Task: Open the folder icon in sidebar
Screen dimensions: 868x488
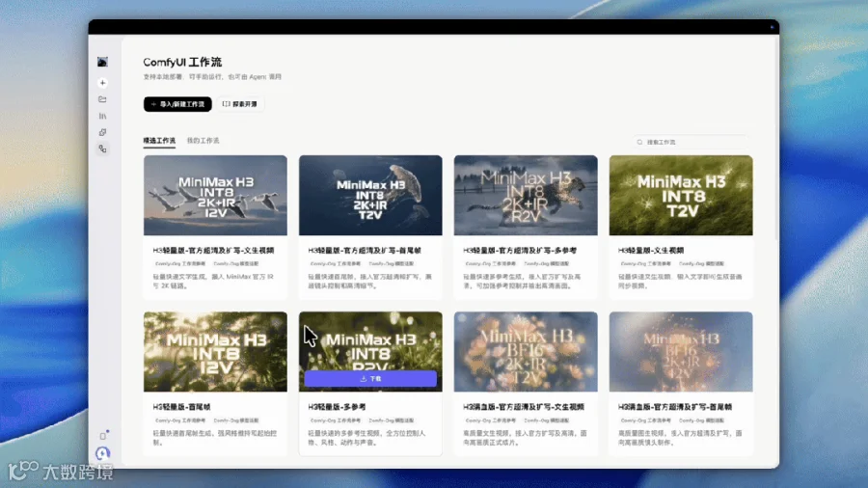Action: [102, 99]
